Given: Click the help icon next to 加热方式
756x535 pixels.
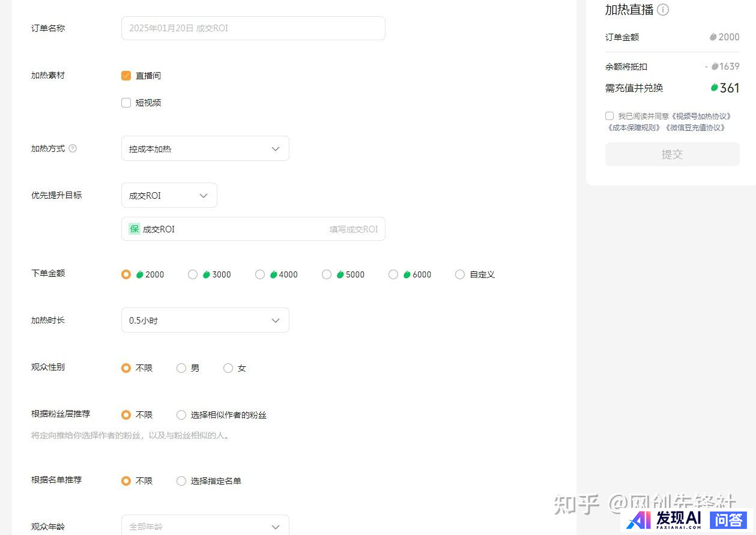Looking at the screenshot, I should coord(73,148).
